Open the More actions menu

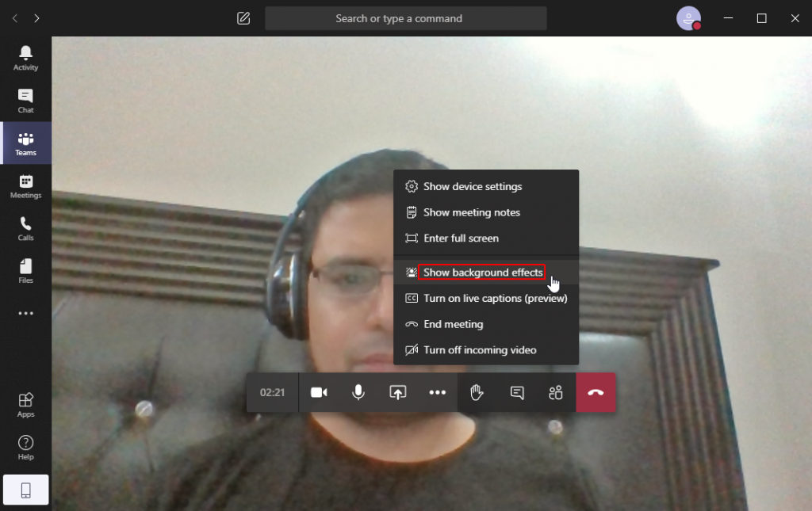coord(437,392)
